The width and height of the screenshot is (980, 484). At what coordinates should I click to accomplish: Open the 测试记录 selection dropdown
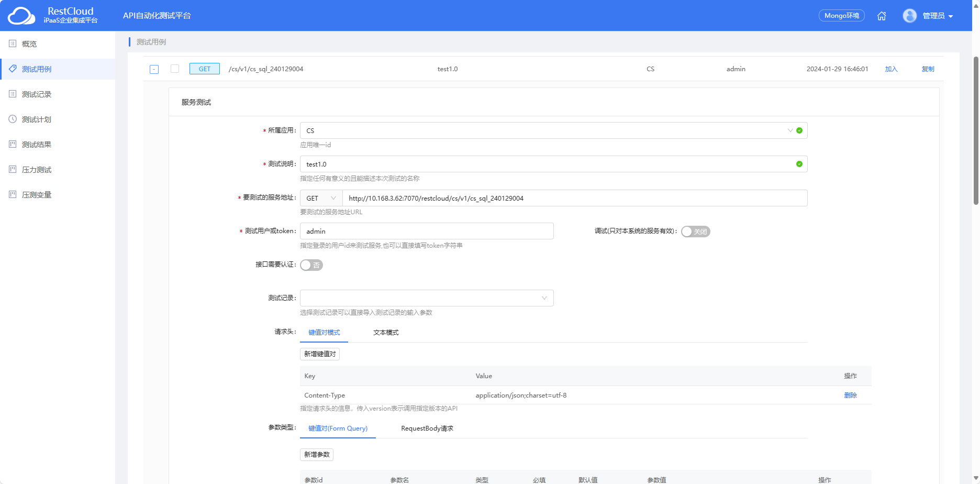[426, 298]
